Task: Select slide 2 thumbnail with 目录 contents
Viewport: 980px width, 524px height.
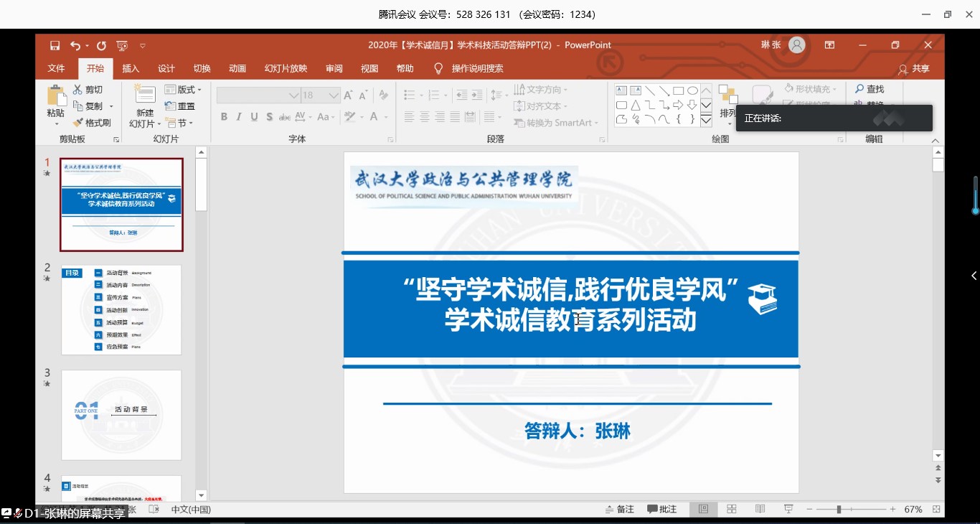Action: pos(121,309)
